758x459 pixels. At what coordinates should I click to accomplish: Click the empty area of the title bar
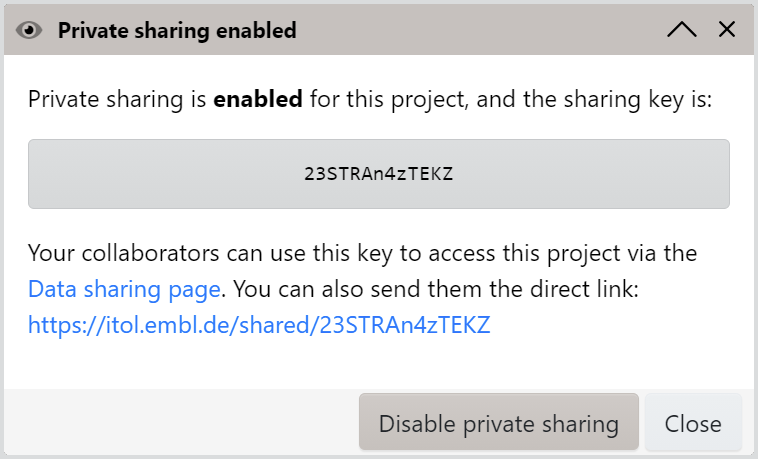click(480, 30)
